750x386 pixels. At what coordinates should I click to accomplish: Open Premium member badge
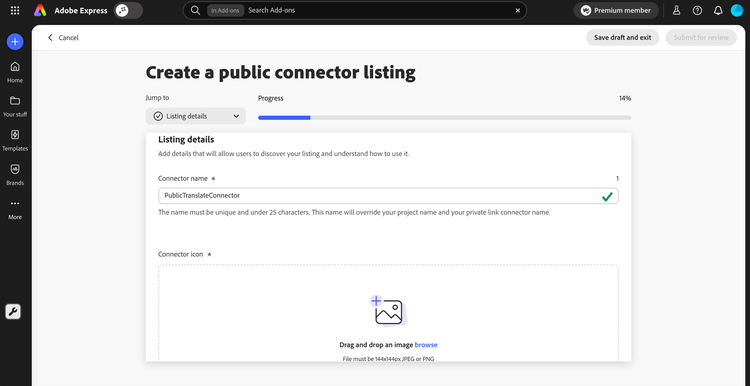pyautogui.click(x=616, y=10)
